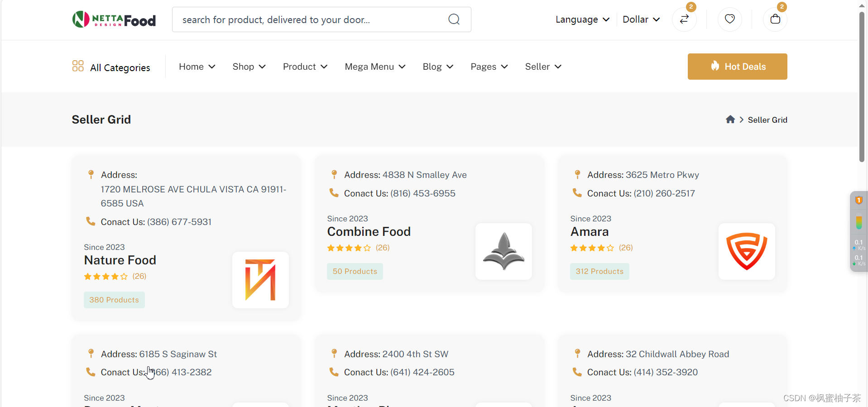
Task: Open the Blog menu dropdown
Action: pyautogui.click(x=438, y=67)
